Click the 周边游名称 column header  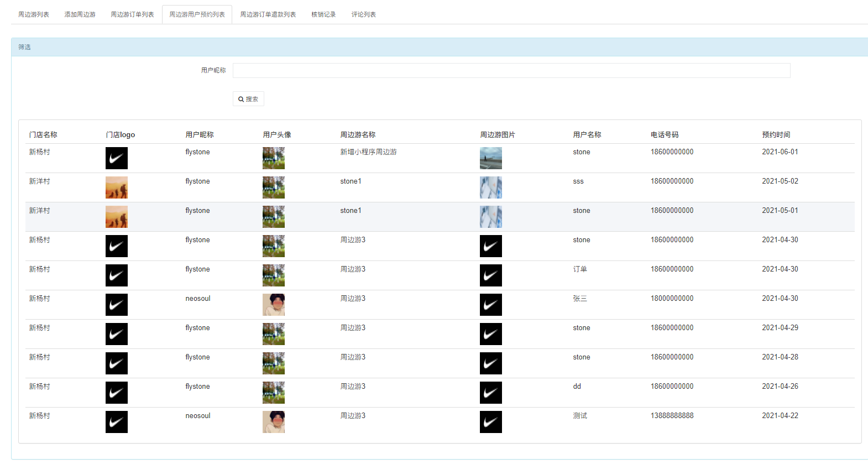[x=358, y=135]
